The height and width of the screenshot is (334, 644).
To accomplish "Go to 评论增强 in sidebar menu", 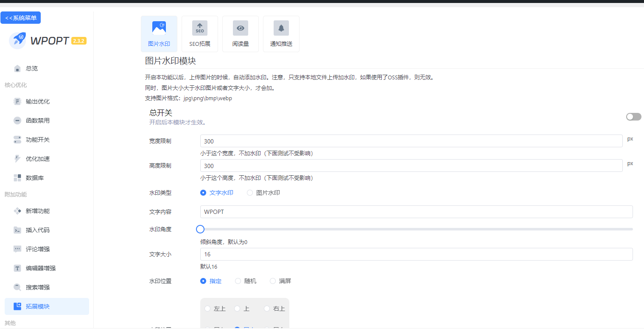I will [37, 249].
